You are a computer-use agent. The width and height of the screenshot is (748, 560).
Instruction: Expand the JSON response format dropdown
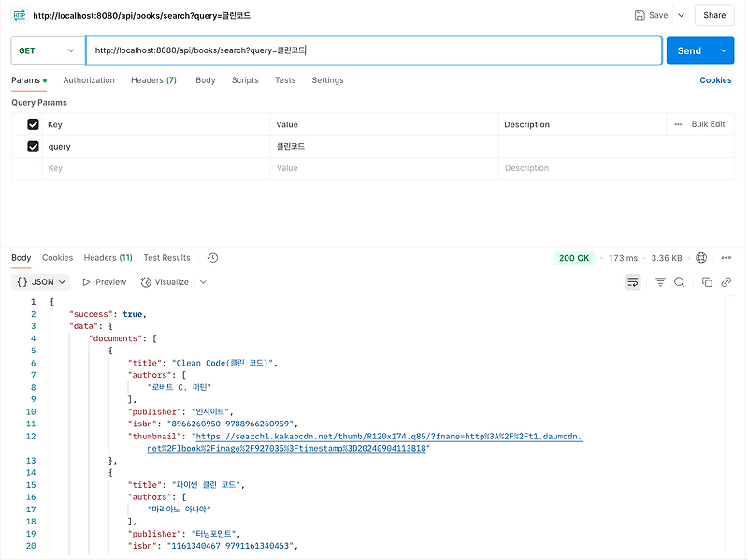point(40,281)
